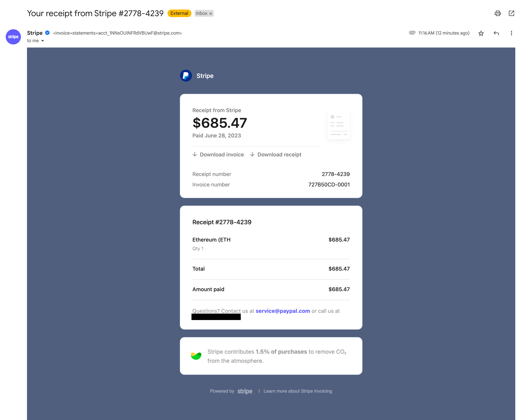Click the attachment paperclip icon
521x420 pixels.
click(x=412, y=33)
